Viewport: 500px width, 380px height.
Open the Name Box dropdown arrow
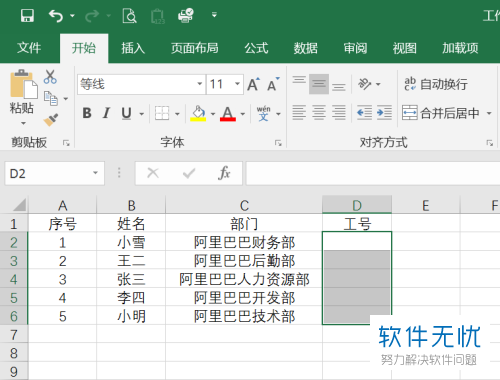(95, 173)
